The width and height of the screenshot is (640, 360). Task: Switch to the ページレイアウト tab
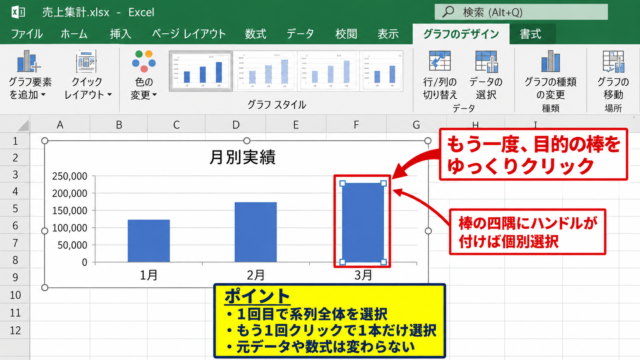tap(189, 34)
